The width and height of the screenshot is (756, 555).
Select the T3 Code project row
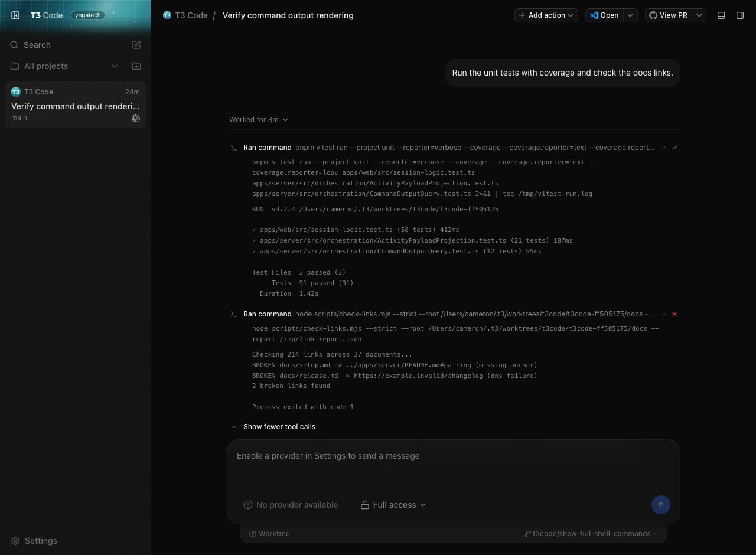38,92
